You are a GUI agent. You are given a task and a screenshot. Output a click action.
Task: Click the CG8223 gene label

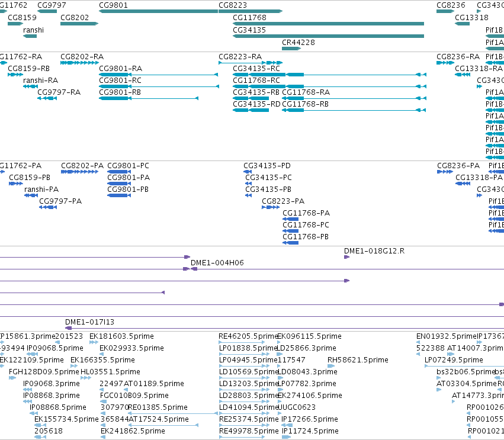coord(233,5)
